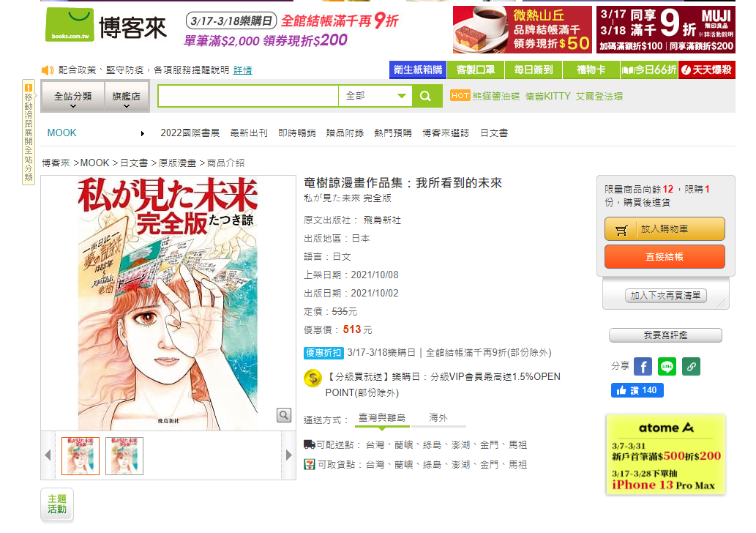The width and height of the screenshot is (756, 533).
Task: Click the Facebook 讚 like button
Action: (x=637, y=390)
